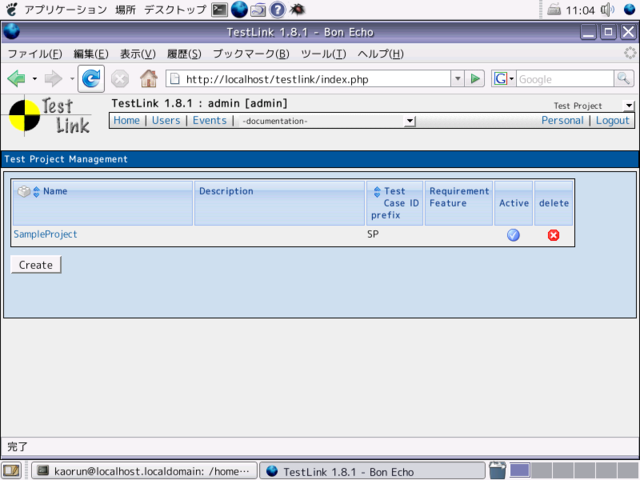The height and width of the screenshot is (480, 640).
Task: Open the mail application icon in the top panel
Action: pos(258,9)
